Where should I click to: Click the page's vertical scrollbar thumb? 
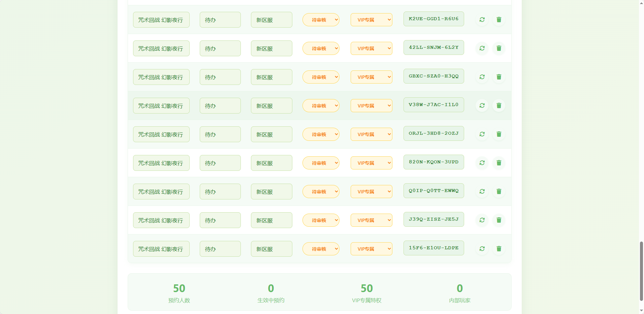pyautogui.click(x=641, y=271)
